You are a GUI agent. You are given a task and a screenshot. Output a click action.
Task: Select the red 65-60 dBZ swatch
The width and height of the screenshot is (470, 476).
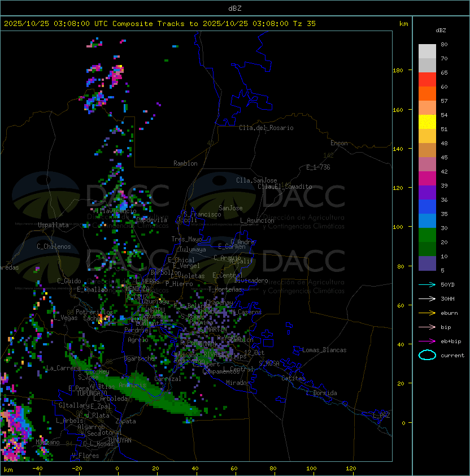427,80
